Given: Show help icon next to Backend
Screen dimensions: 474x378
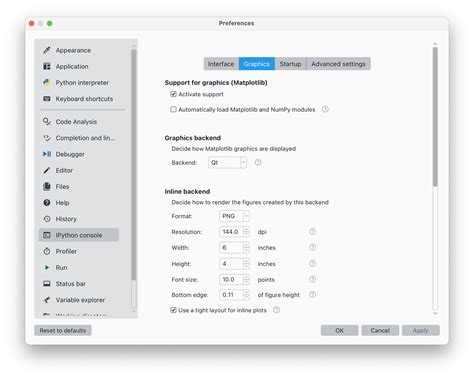Looking at the screenshot, I should (x=258, y=162).
